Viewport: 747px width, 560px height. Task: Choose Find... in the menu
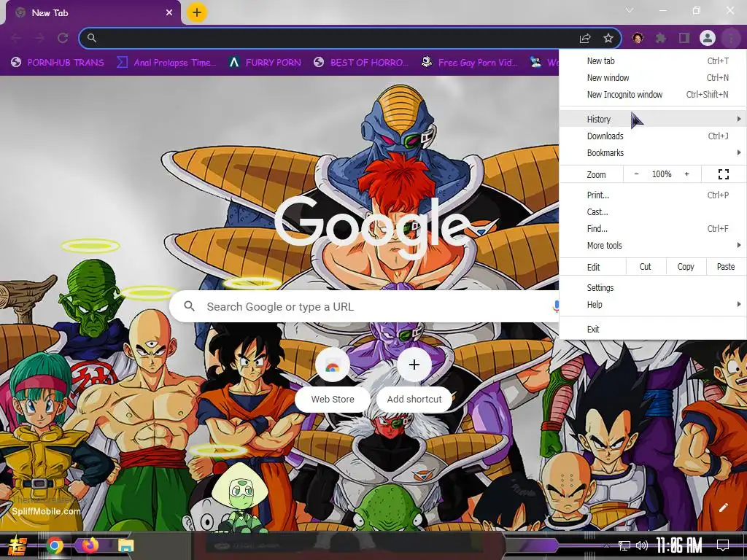[653, 228]
